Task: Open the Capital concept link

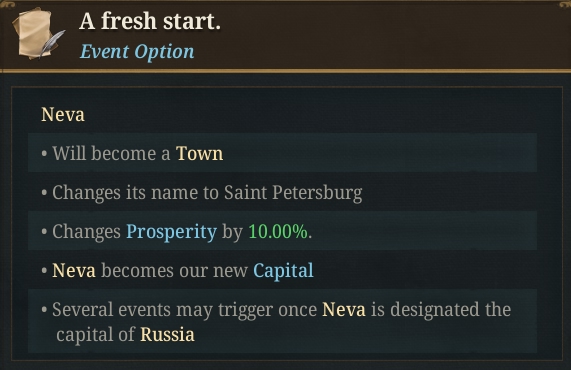Action: [283, 271]
